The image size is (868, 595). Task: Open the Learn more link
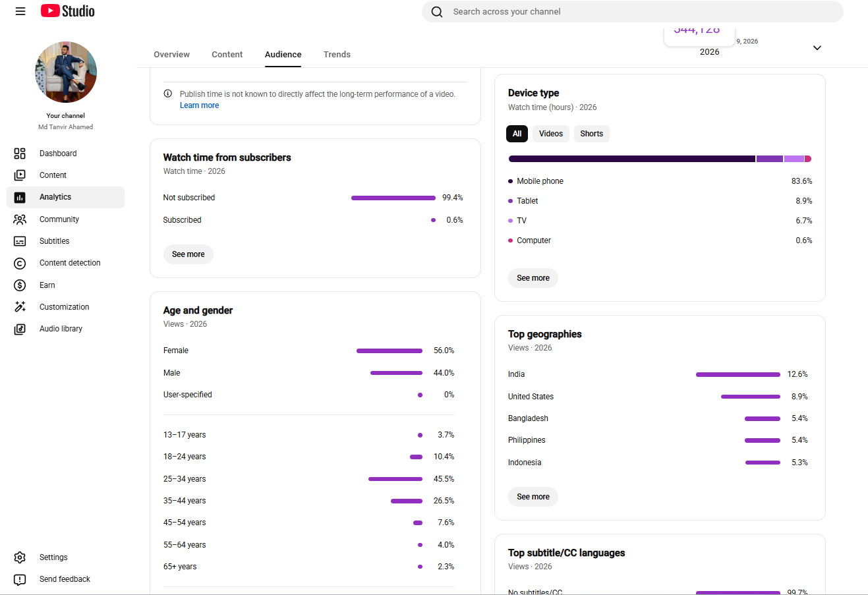[x=199, y=105]
